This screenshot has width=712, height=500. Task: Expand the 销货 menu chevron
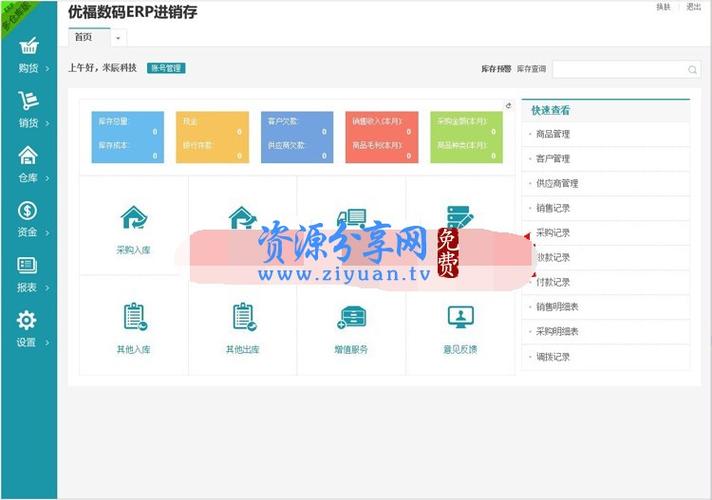point(47,124)
